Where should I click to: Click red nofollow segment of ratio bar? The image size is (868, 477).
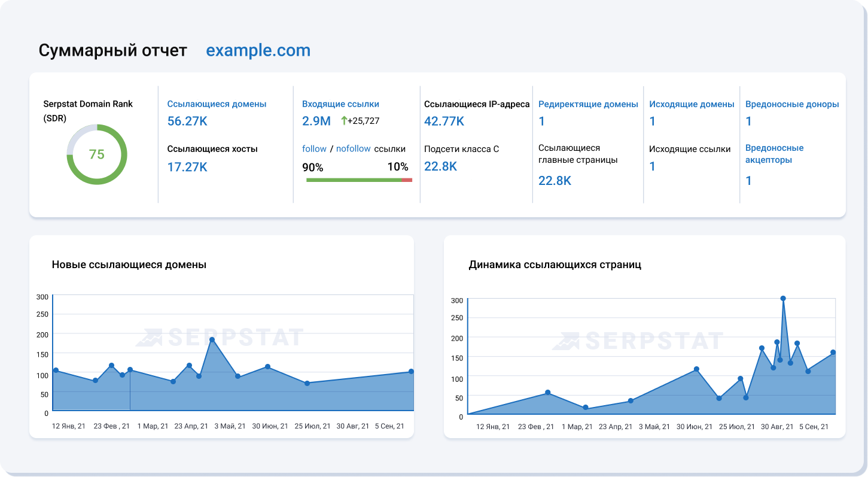coord(407,180)
